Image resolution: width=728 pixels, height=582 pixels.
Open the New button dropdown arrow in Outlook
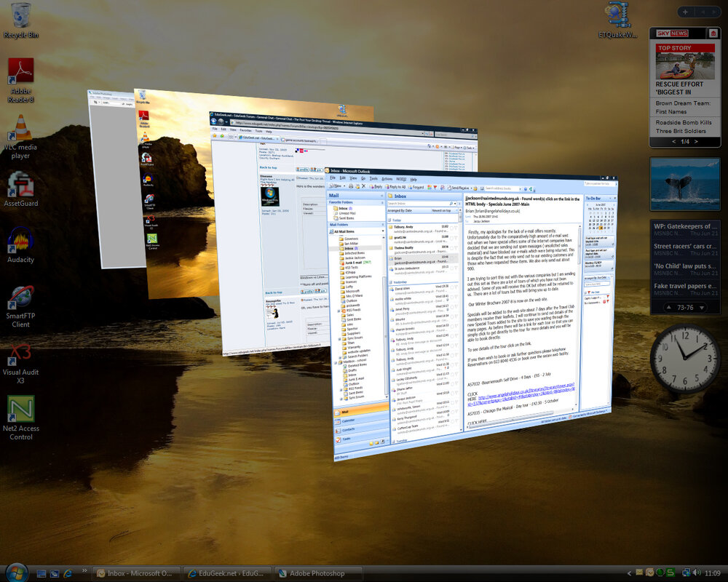tap(344, 186)
